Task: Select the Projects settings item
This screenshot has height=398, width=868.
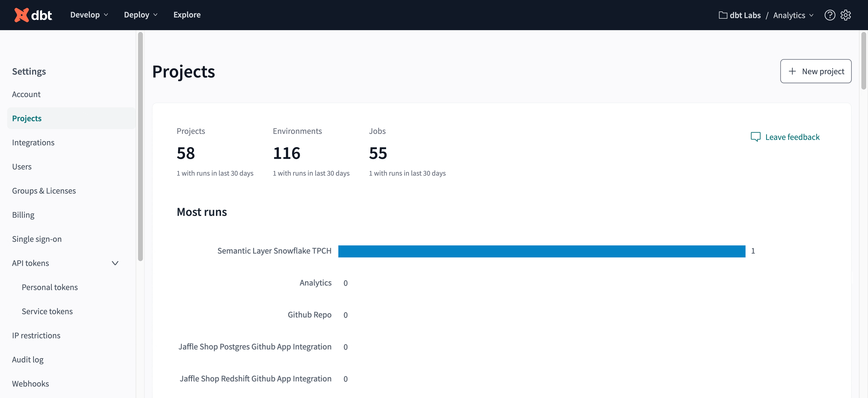Action: (27, 117)
